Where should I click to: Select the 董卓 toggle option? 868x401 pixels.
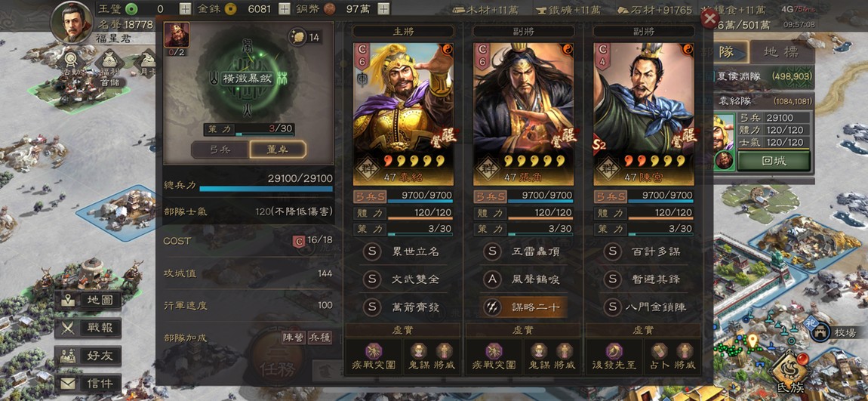tap(277, 150)
